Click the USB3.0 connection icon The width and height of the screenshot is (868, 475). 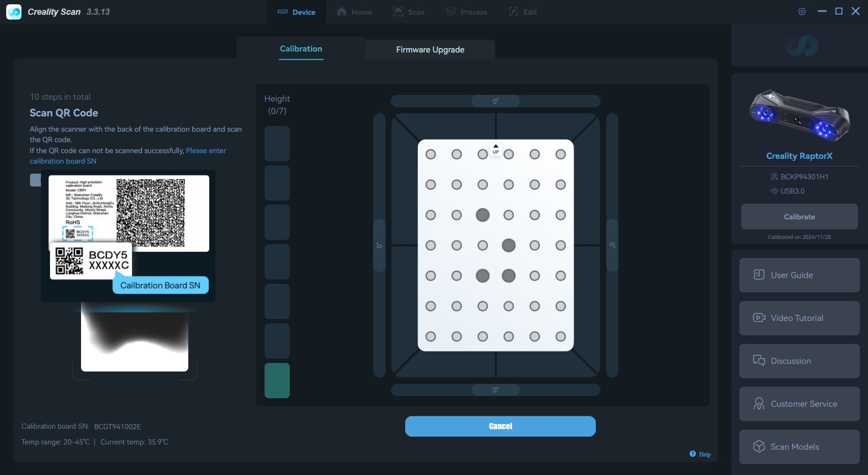pos(774,191)
